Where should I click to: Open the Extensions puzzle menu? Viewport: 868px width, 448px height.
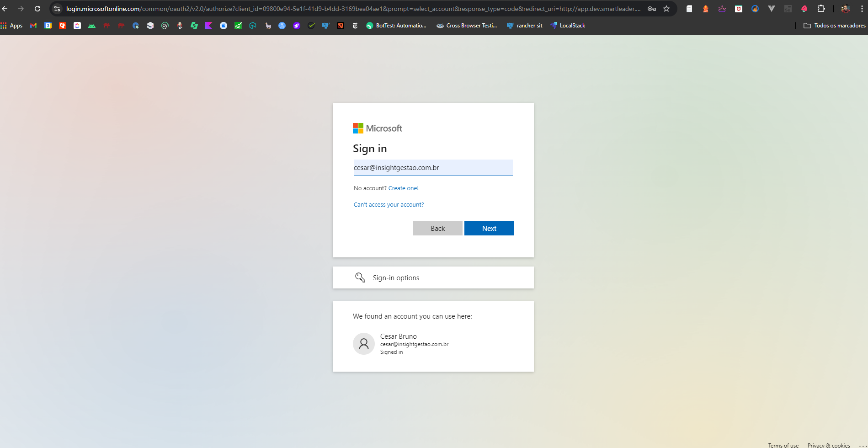point(821,9)
